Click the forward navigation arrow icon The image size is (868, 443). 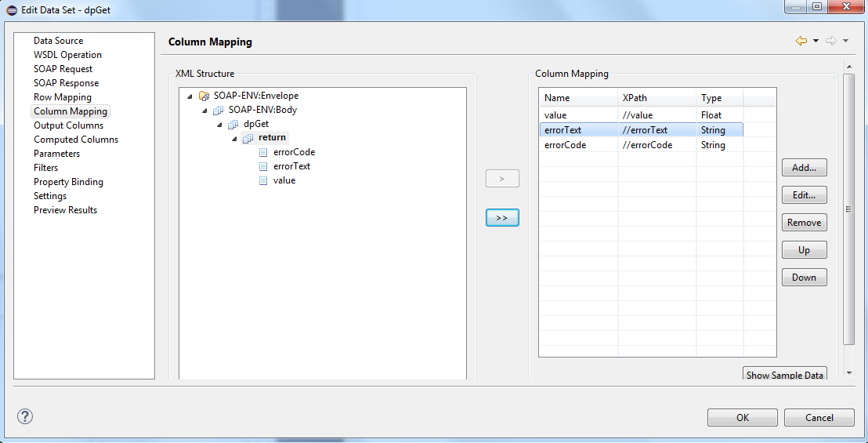[x=831, y=41]
